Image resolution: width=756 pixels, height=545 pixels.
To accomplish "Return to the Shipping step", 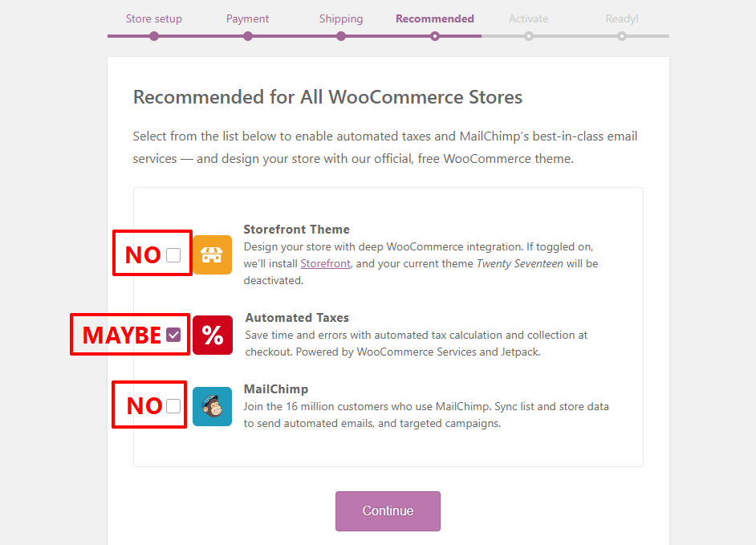I will pyautogui.click(x=341, y=18).
